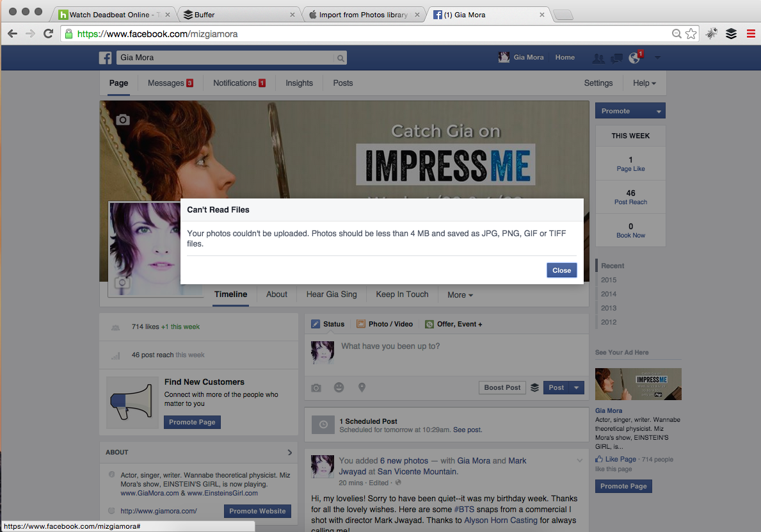
Task: Click the Promote Website button
Action: pyautogui.click(x=257, y=511)
